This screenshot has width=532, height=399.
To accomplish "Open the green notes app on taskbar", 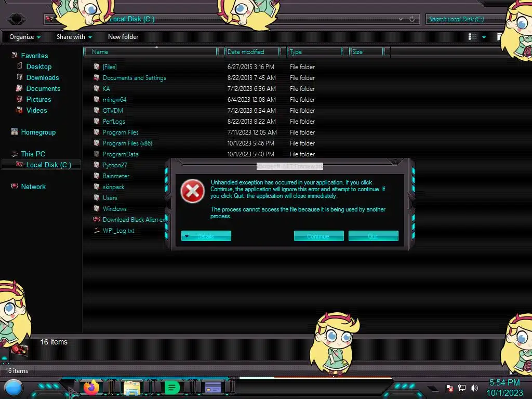I will click(x=172, y=388).
